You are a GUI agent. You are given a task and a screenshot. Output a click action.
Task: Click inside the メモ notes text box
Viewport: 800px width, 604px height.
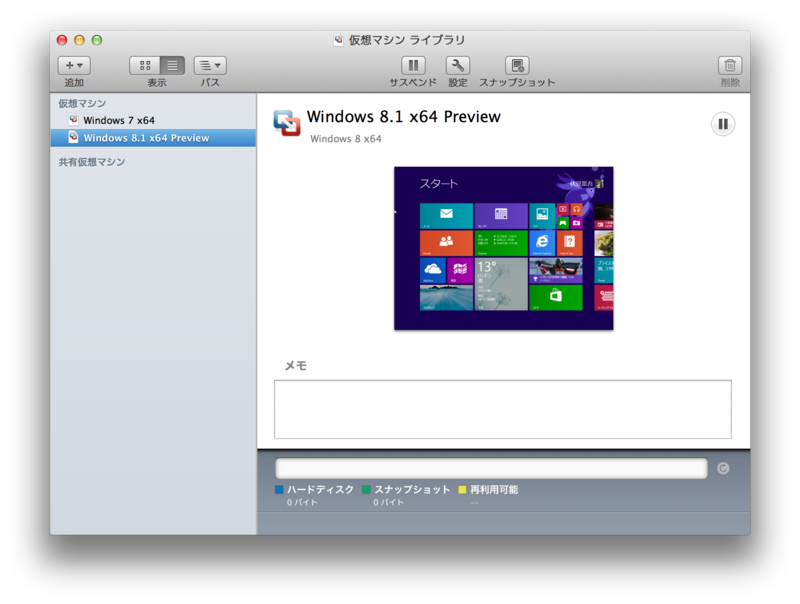503,409
